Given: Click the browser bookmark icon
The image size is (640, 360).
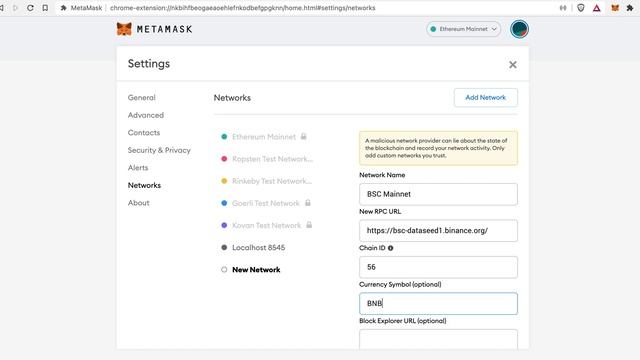Looking at the screenshot, I should coord(45,8).
